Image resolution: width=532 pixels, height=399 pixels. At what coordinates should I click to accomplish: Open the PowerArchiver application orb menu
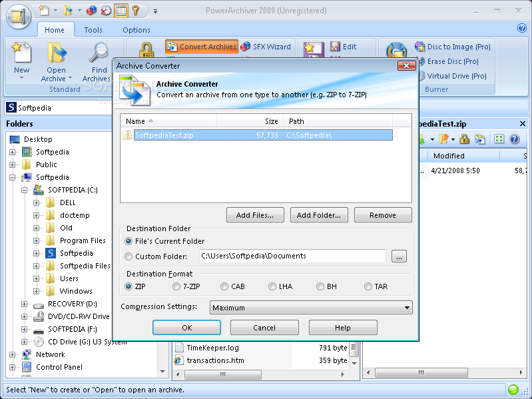point(19,16)
